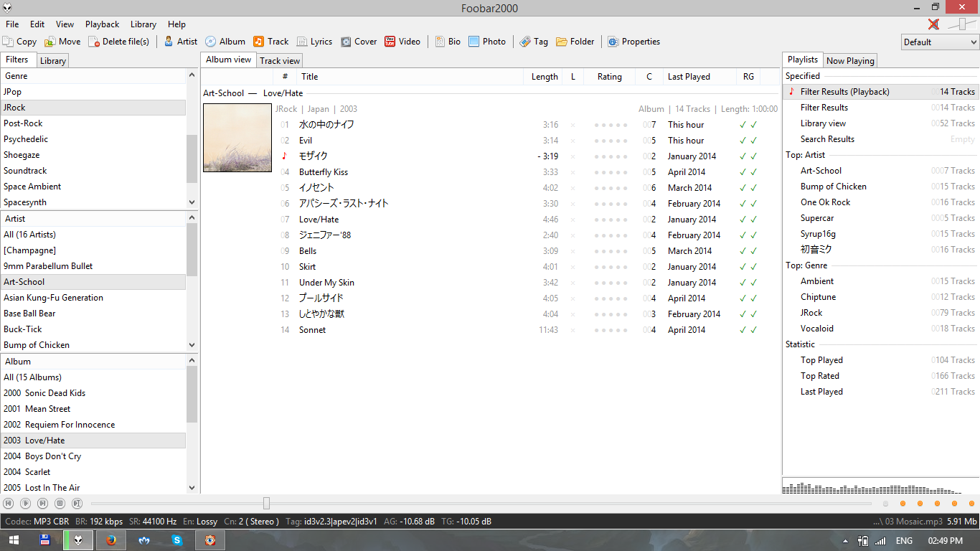The height and width of the screenshot is (551, 980).
Task: Click the volume slider handle
Action: pyautogui.click(x=961, y=24)
